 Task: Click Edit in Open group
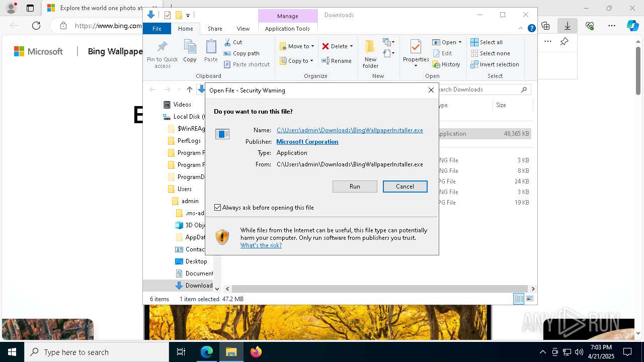tap(442, 53)
